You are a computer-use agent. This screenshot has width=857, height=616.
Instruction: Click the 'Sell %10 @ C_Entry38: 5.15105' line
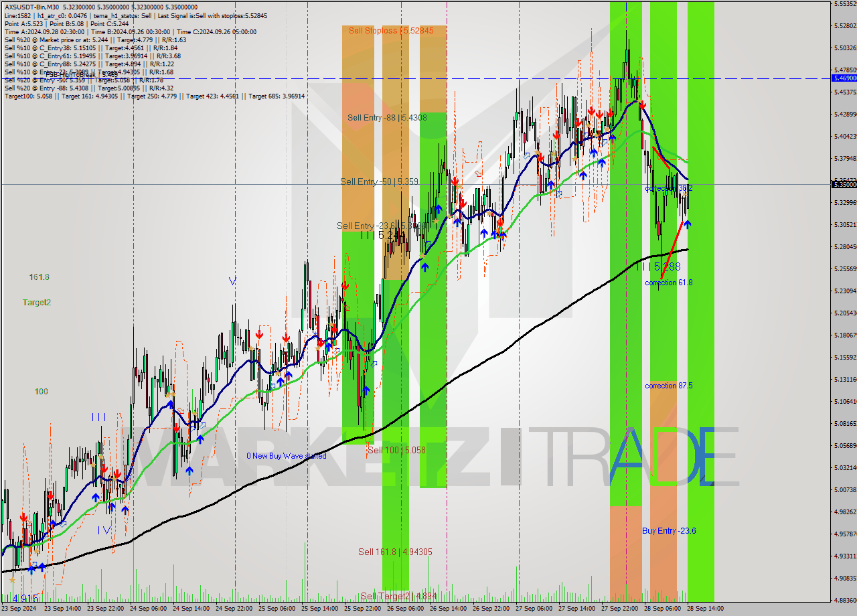pyautogui.click(x=91, y=48)
